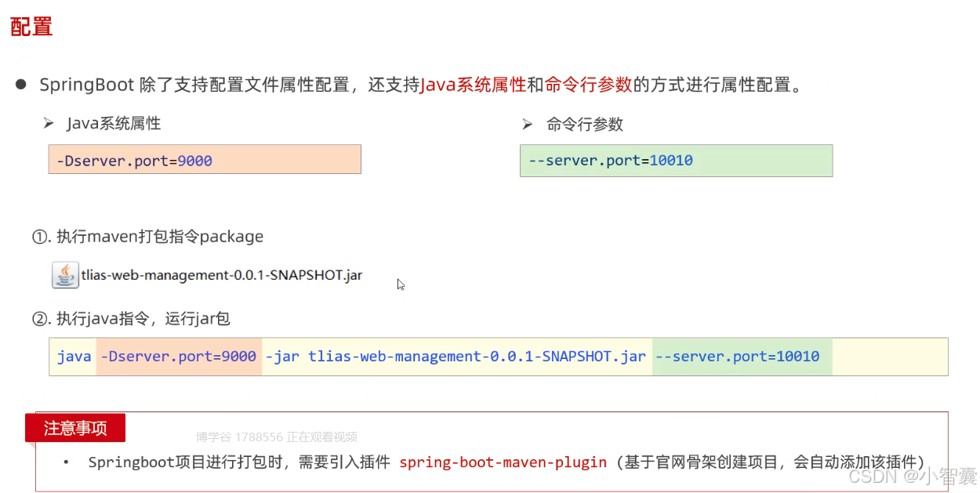Click '②. 执行java指令，运行jar包' step text
Screen dimensions: 980x493
point(131,319)
